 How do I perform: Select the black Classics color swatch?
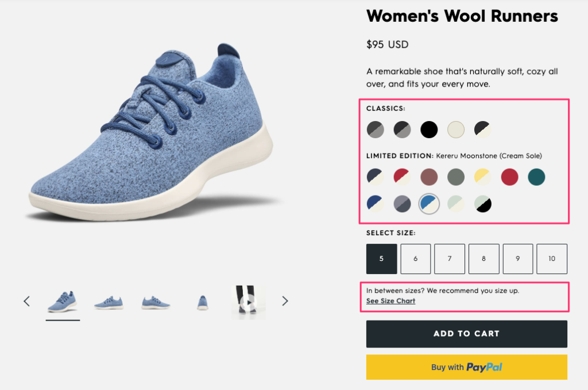(x=429, y=130)
